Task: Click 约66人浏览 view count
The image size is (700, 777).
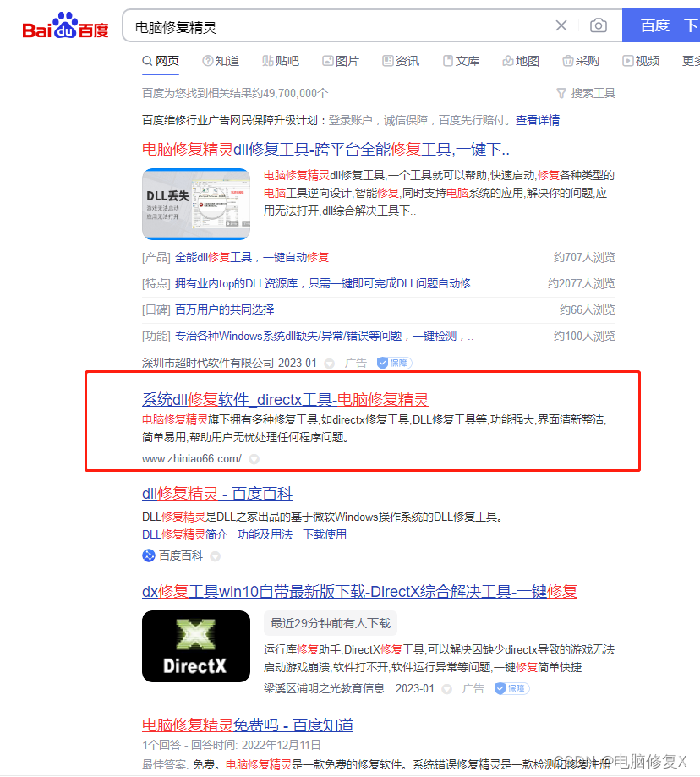Action: click(588, 309)
